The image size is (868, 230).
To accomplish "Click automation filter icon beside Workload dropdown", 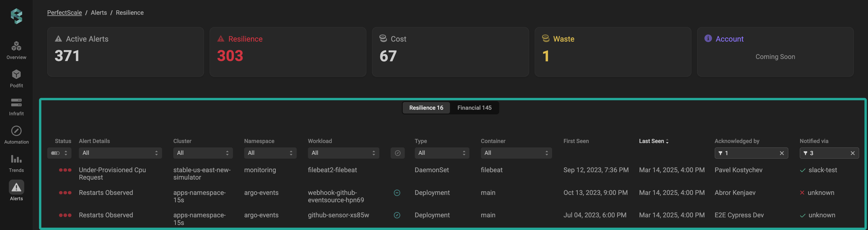I will [x=398, y=153].
